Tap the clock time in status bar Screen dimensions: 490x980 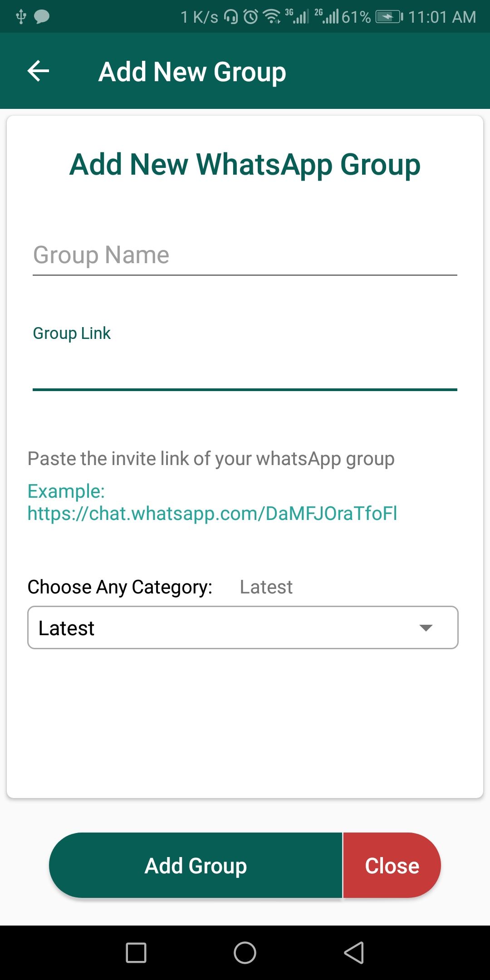pyautogui.click(x=442, y=17)
